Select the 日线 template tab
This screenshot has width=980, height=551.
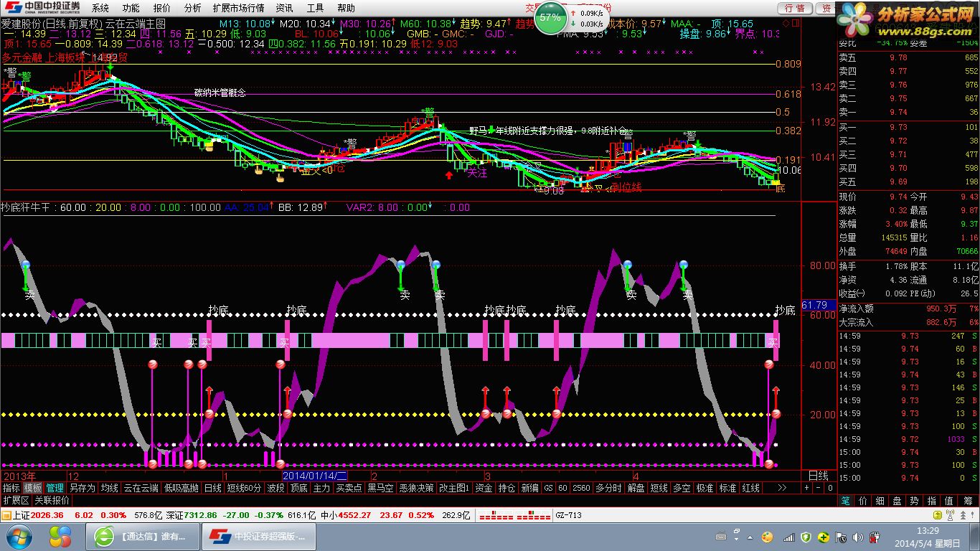212,488
